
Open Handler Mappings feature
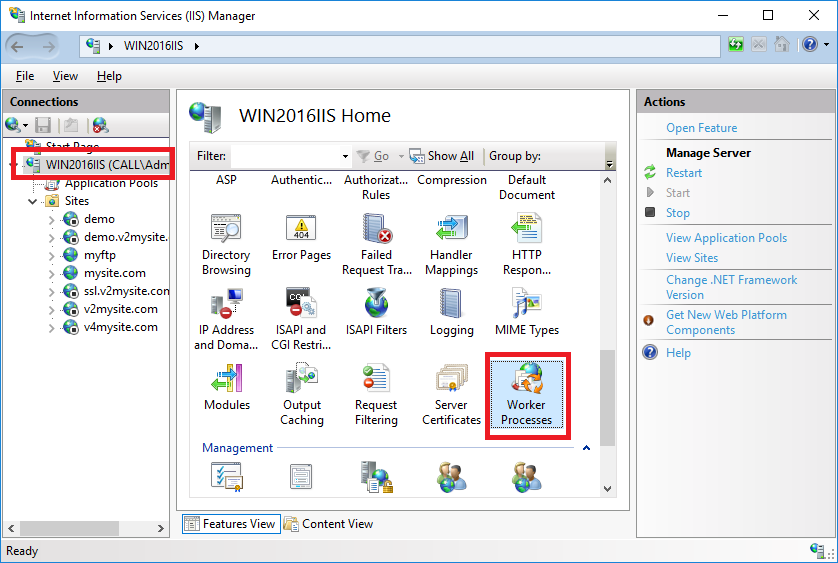[452, 244]
